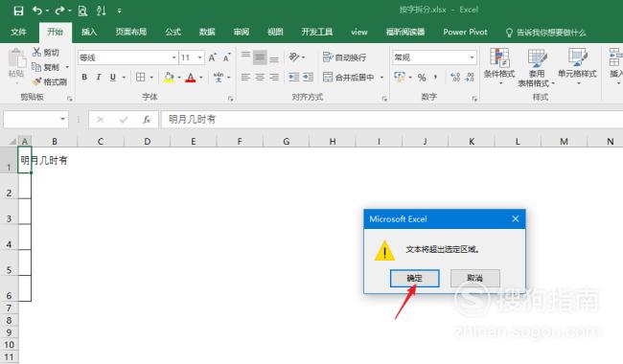Open 单元格样式 cell styles
Image resolution: width=623 pixels, height=364 pixels.
coord(577,67)
